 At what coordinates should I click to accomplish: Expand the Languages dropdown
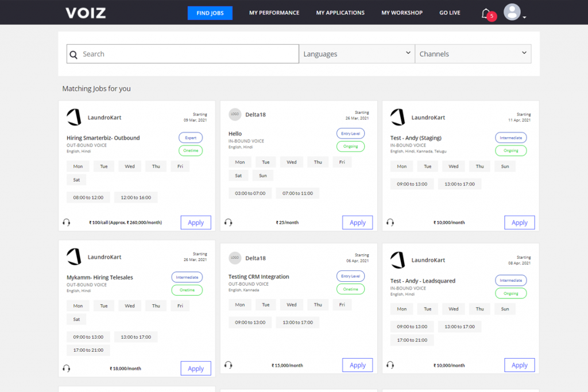[357, 54]
